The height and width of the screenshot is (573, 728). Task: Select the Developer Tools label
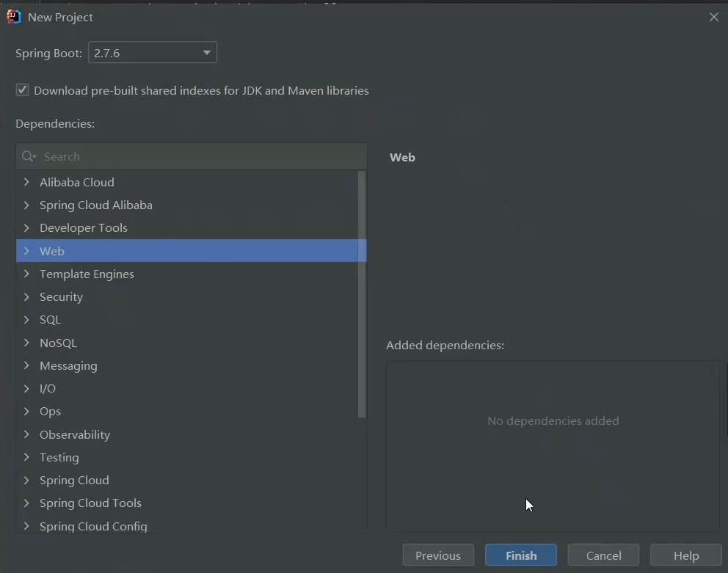click(84, 228)
